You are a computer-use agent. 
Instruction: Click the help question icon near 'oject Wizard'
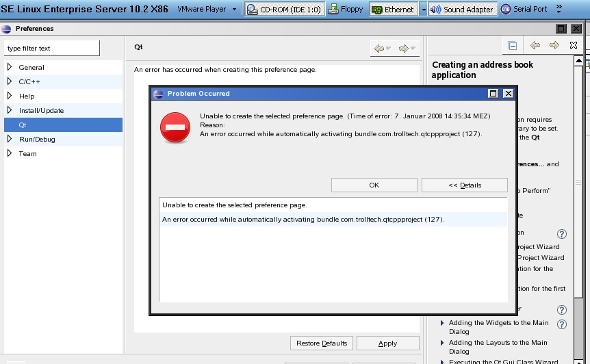click(561, 234)
